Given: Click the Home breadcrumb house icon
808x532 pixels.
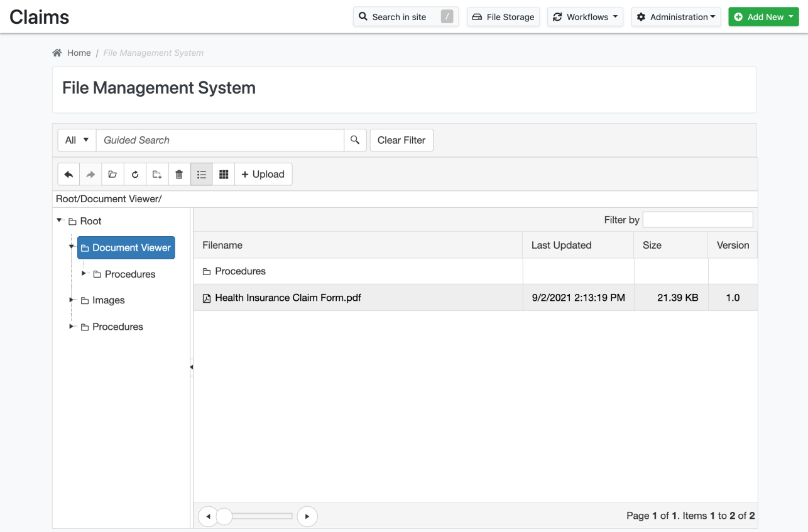Looking at the screenshot, I should pos(58,53).
